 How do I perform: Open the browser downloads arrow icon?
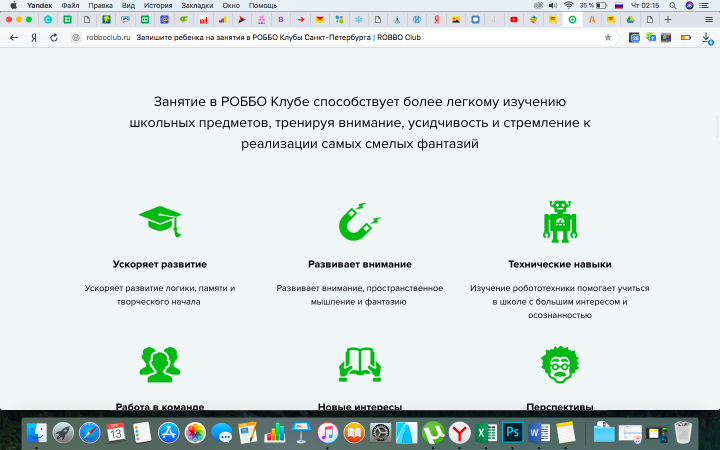point(707,38)
